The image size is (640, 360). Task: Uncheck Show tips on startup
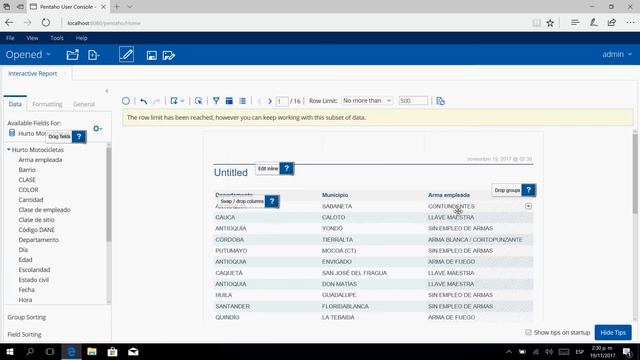[x=528, y=332]
